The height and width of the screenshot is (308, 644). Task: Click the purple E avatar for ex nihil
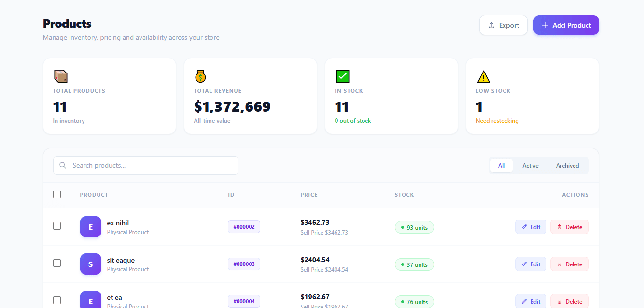pos(90,226)
